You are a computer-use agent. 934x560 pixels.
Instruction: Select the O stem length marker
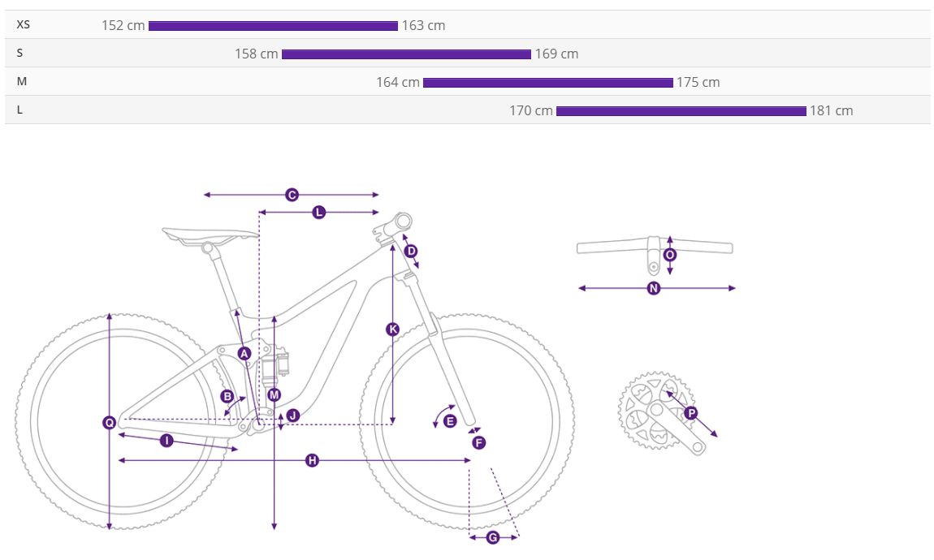click(670, 255)
